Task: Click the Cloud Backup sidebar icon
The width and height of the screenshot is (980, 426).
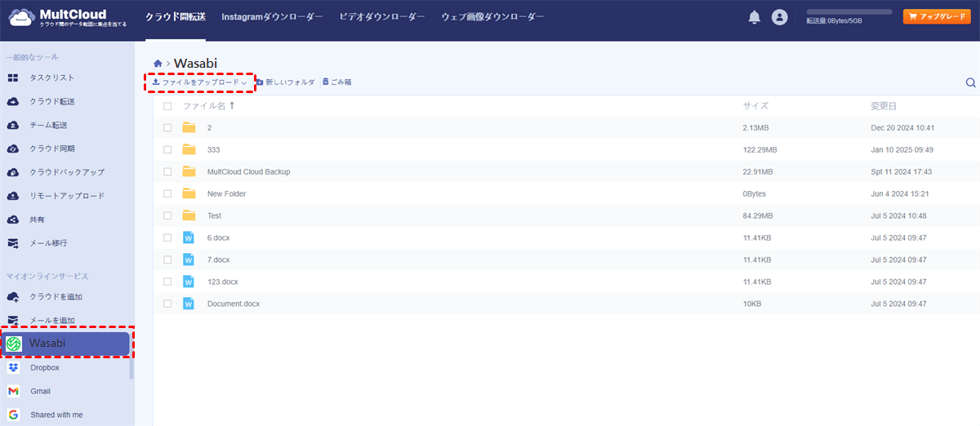Action: pyautogui.click(x=13, y=173)
